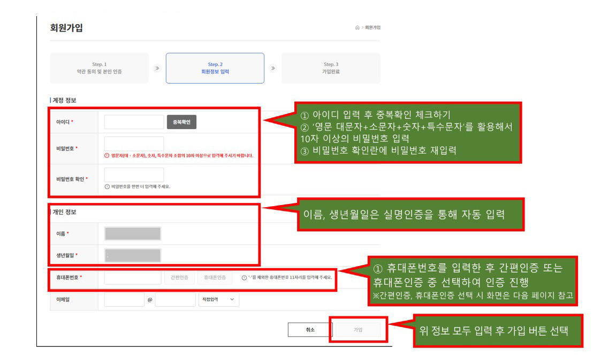Click the 중복확인 button
This screenshot has height=364, width=601.
(x=181, y=122)
